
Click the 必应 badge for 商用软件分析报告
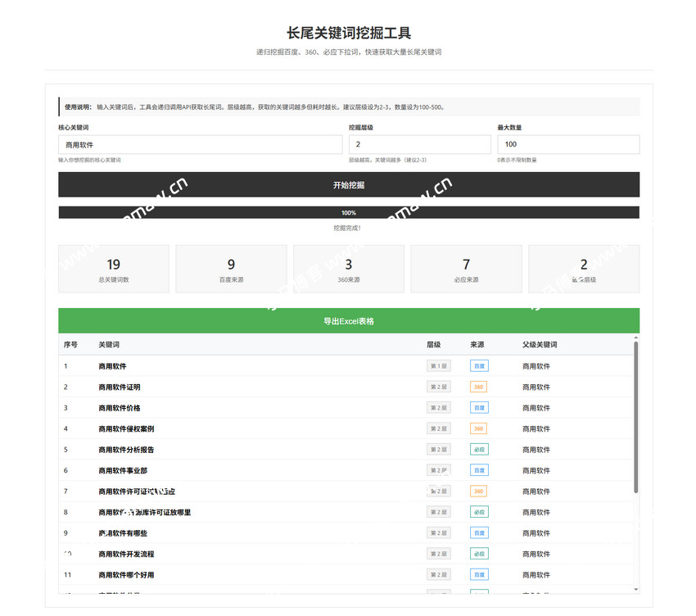tap(478, 449)
